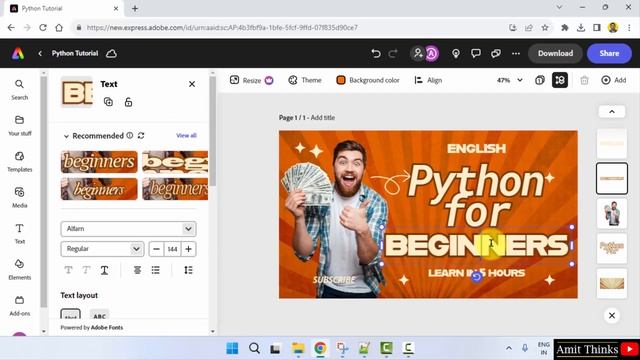
Task: Open Elements panel
Action: pos(19,269)
